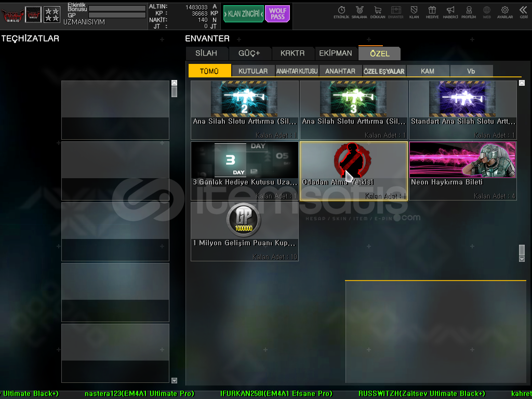This screenshot has height=399, width=532.
Task: Select 3 Günlük Hediye Kutusu item
Action: click(244, 170)
